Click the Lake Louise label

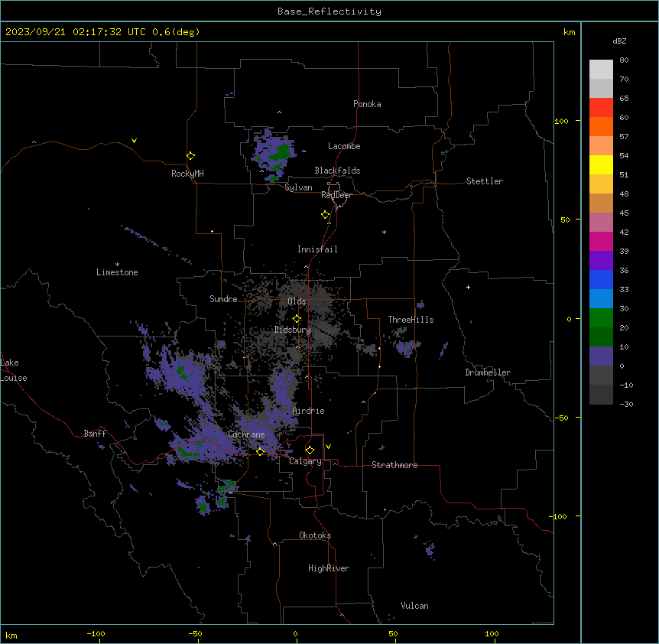tap(14, 370)
